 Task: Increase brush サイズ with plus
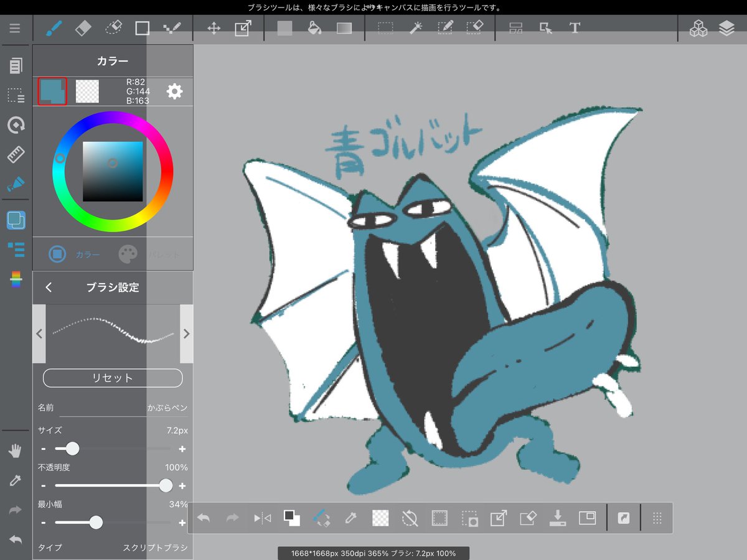pos(182,449)
